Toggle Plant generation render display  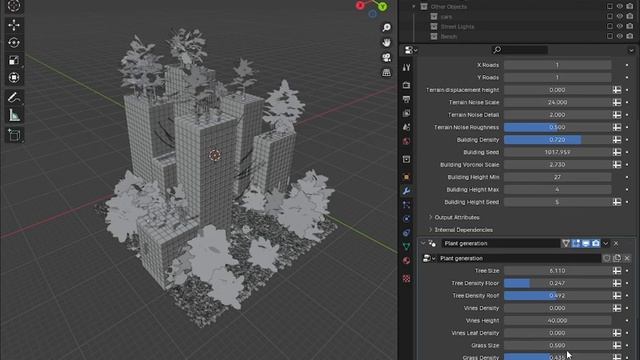point(596,244)
